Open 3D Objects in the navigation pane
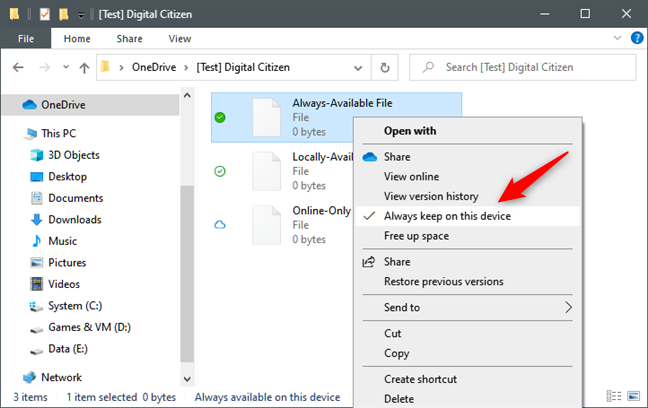The height and width of the screenshot is (408, 648). (74, 155)
